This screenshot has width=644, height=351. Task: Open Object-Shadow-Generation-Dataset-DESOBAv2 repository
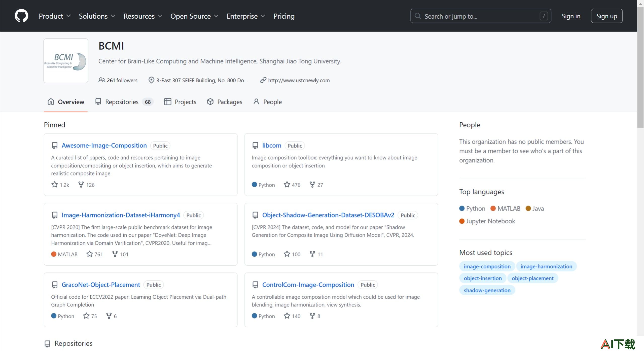[x=328, y=215]
